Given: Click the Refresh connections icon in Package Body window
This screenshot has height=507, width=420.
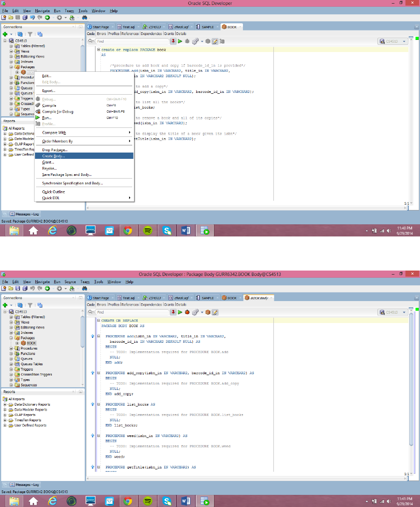Looking at the screenshot, I should coord(20,305).
